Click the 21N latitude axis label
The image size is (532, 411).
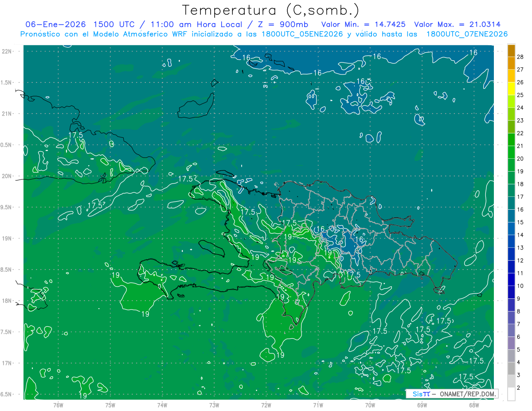click(x=8, y=114)
